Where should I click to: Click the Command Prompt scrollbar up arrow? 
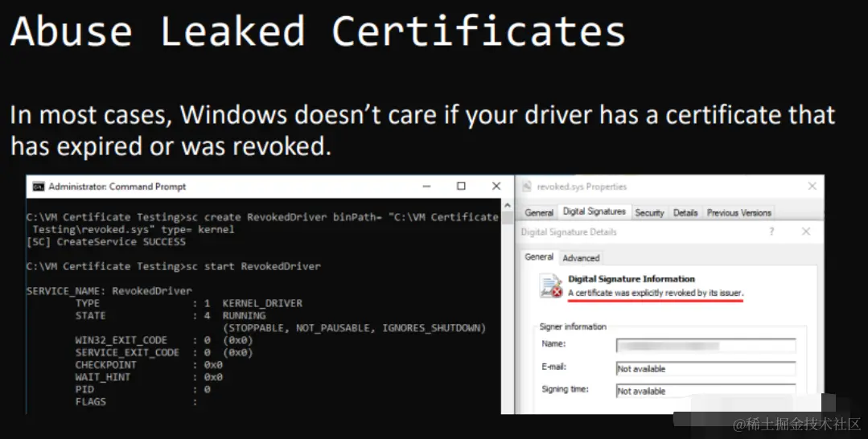tap(508, 205)
